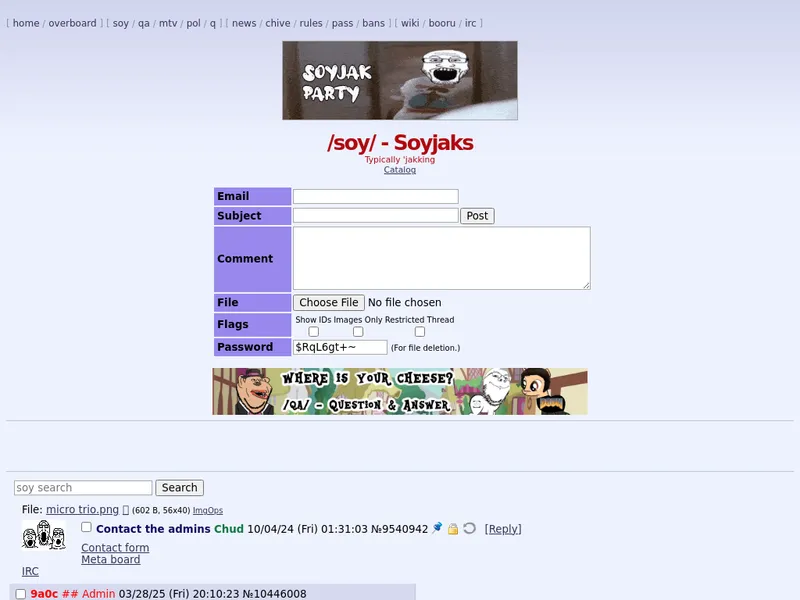Click the Reply link on pinned thread
800x600 pixels.
pos(503,529)
